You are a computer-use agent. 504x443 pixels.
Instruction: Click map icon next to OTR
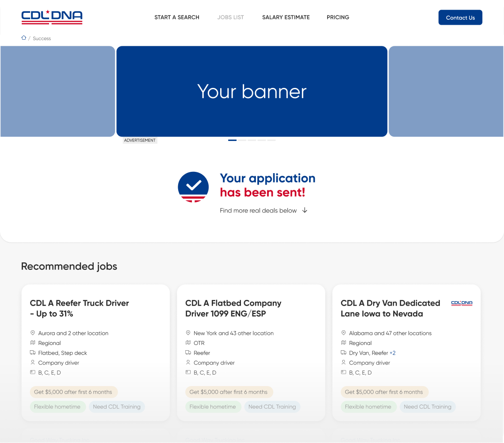188,343
